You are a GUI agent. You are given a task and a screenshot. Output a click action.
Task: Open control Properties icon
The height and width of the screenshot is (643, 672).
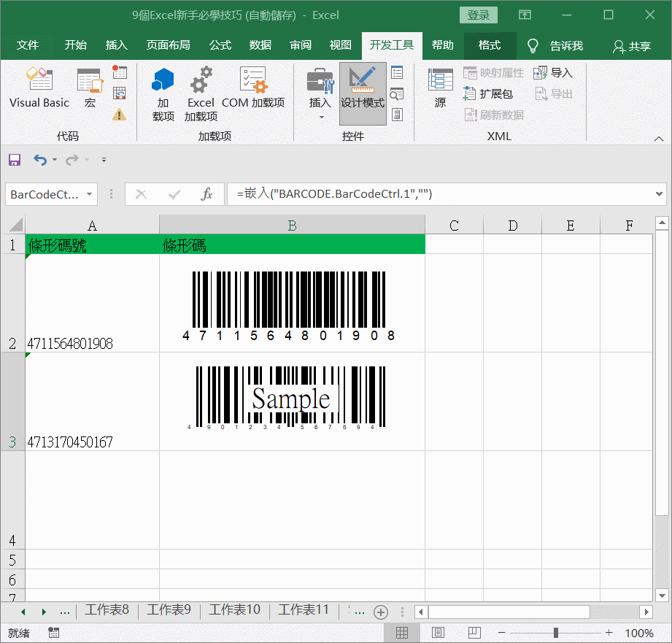(397, 72)
